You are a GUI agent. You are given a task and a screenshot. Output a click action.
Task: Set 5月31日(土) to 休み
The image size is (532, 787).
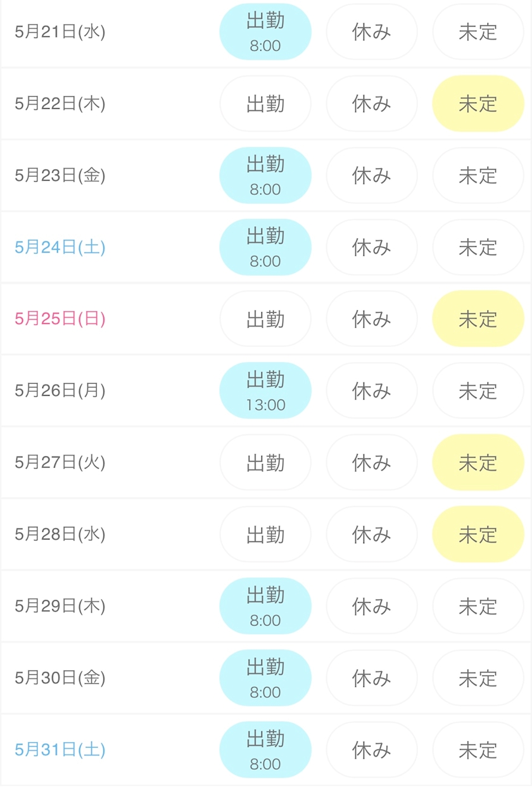372,750
